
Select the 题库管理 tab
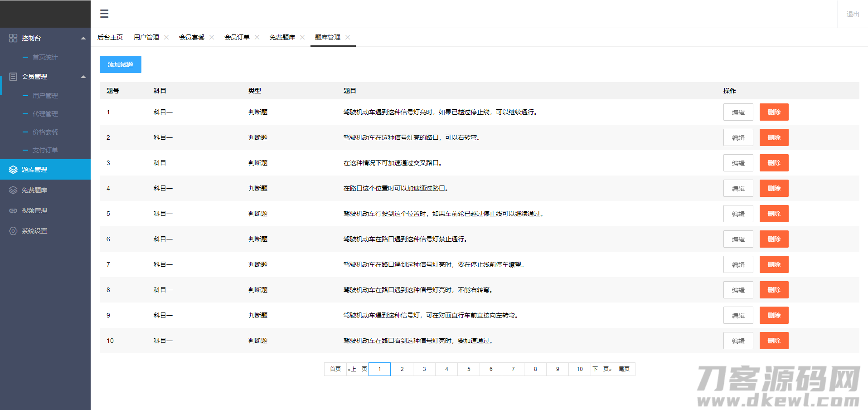[x=328, y=37]
